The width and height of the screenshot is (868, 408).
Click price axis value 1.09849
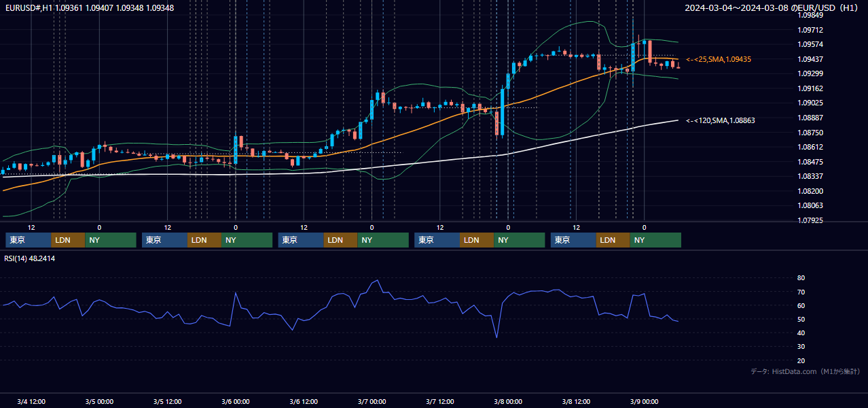click(811, 15)
